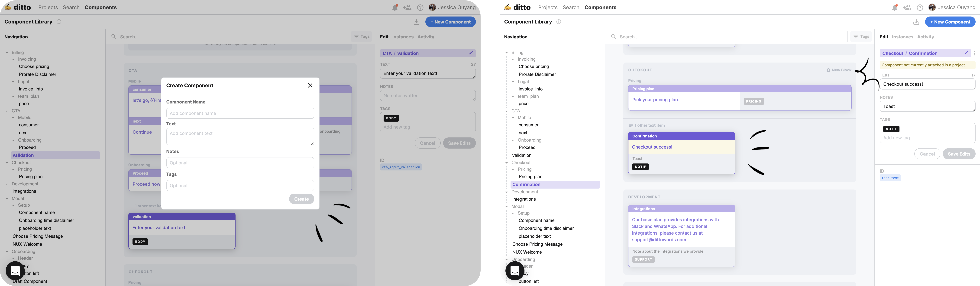Image resolution: width=980 pixels, height=286 pixels.
Task: Click the cta_input_validation ID chip
Action: click(401, 167)
